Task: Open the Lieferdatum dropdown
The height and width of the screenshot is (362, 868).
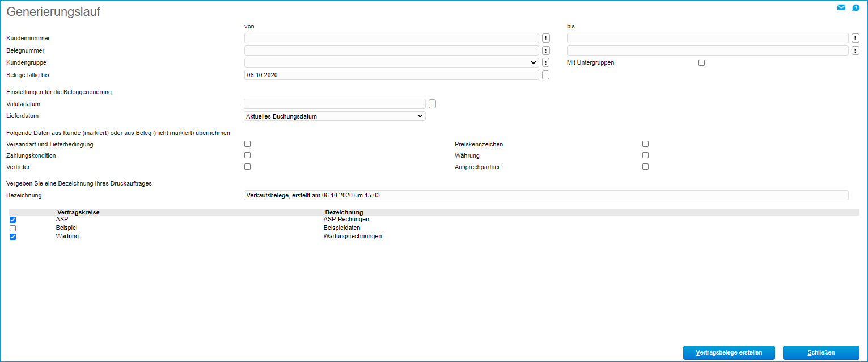Action: coord(335,116)
